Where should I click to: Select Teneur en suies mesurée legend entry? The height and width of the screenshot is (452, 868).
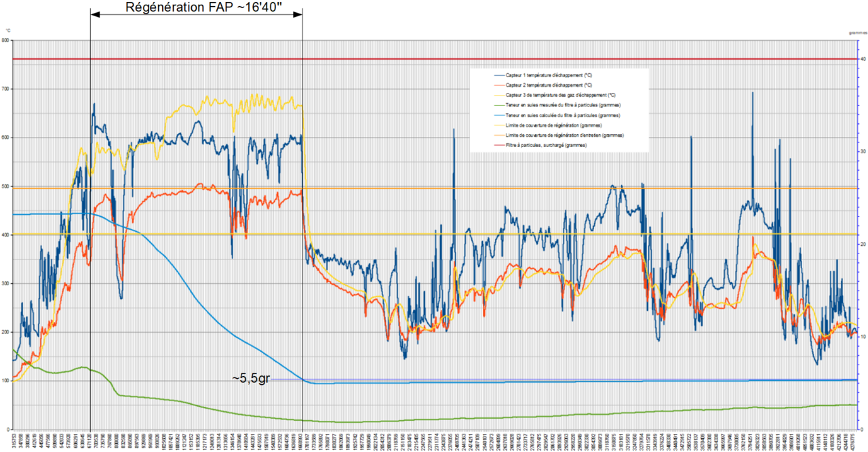(x=564, y=105)
